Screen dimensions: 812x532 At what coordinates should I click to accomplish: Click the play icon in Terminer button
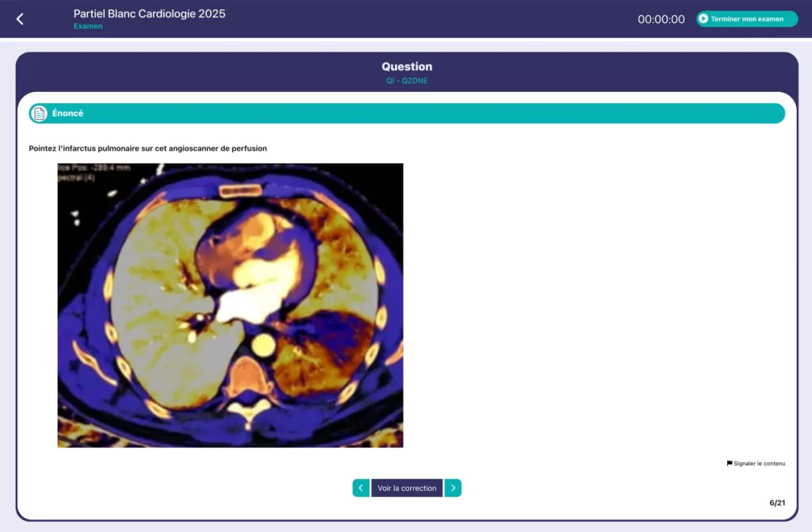click(x=703, y=19)
